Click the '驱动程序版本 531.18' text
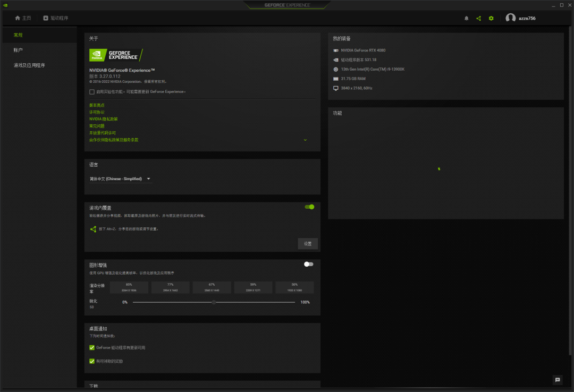This screenshot has height=392, width=574. pyautogui.click(x=359, y=60)
